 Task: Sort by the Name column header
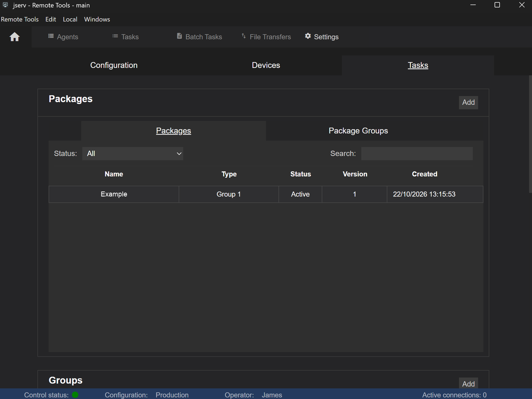pos(114,174)
